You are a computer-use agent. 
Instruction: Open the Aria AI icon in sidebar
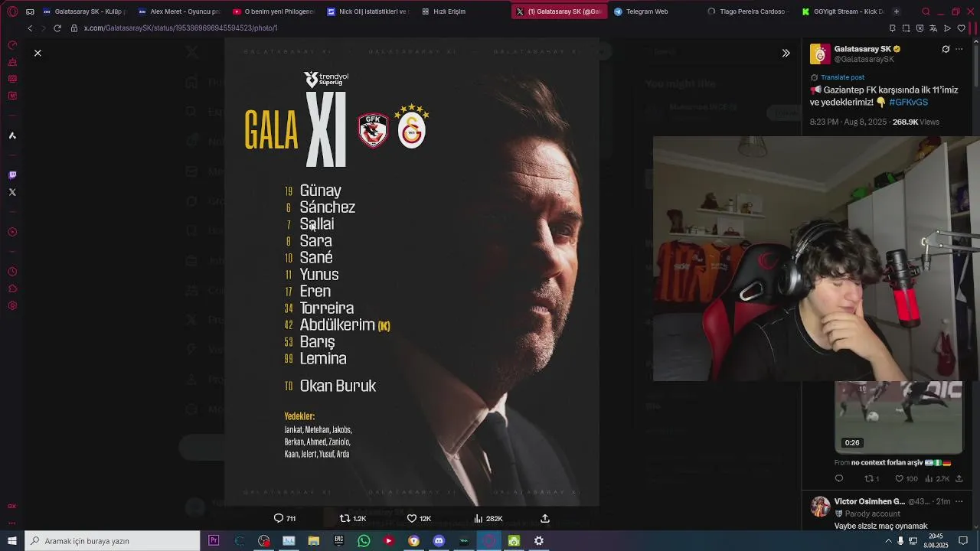(x=12, y=135)
